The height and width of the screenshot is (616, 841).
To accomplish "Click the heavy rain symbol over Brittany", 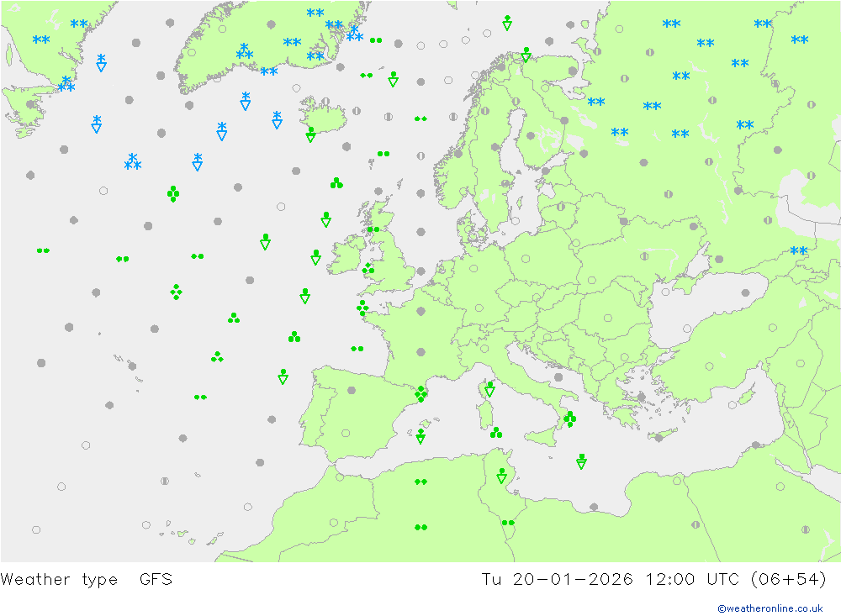I will coord(362,308).
